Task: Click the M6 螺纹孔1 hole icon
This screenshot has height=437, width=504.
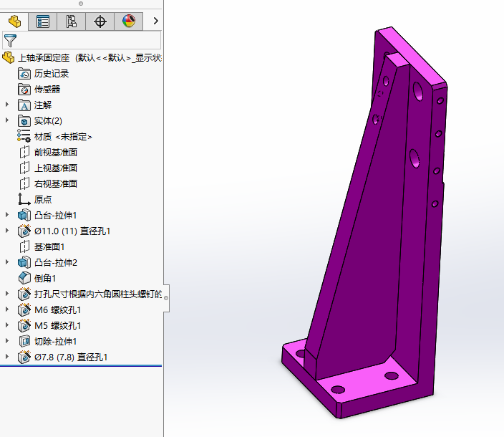Action: 24,309
